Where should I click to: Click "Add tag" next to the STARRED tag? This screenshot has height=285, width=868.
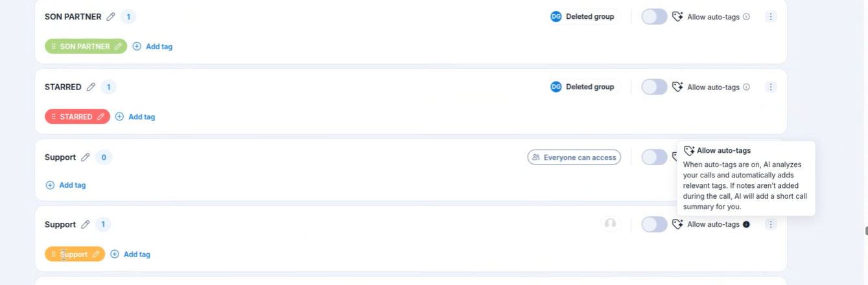coord(135,117)
